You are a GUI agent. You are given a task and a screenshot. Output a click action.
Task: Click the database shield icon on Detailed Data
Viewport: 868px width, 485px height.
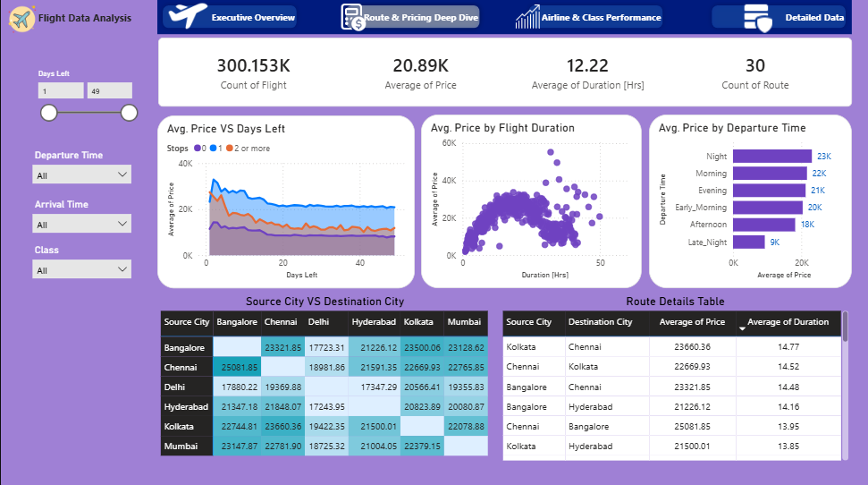[757, 18]
